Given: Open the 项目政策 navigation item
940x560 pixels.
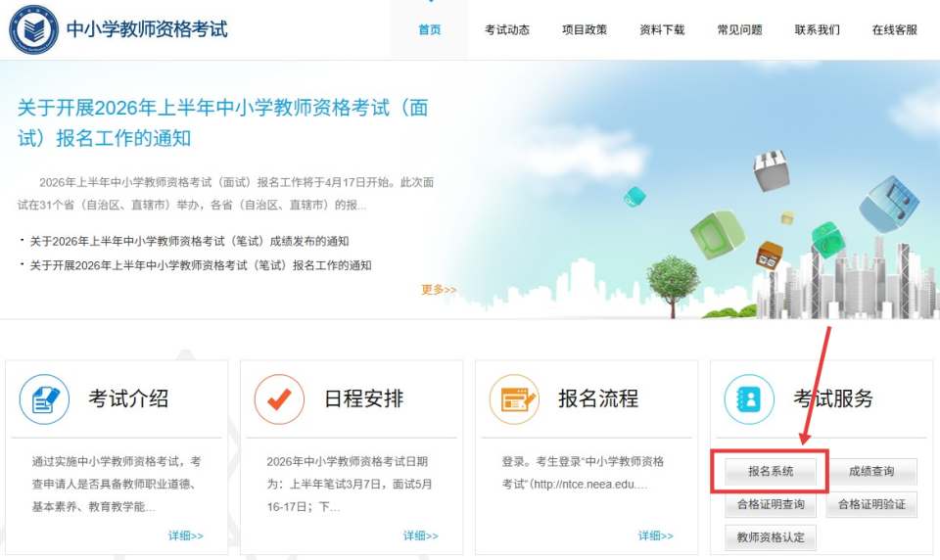Looking at the screenshot, I should (585, 30).
